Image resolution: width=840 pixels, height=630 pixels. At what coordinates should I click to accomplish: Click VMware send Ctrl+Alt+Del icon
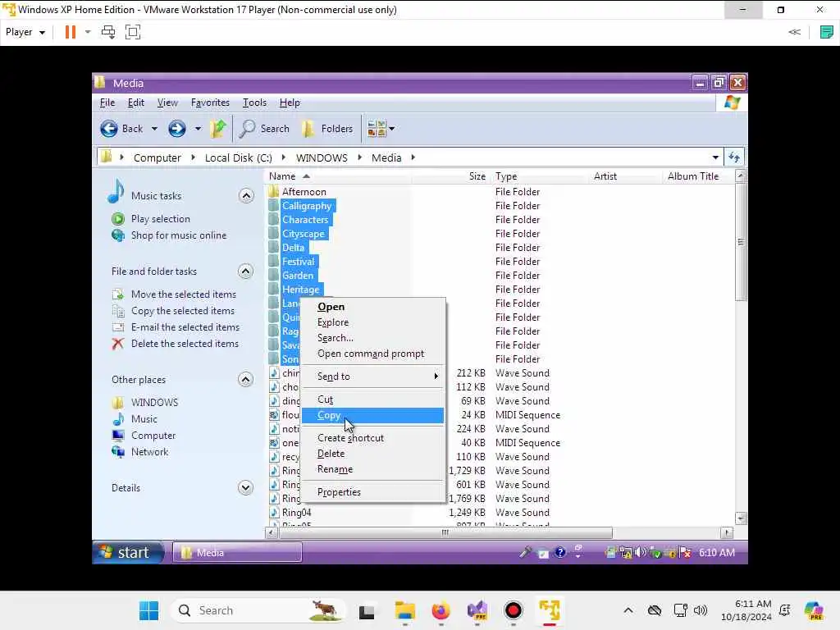(108, 32)
